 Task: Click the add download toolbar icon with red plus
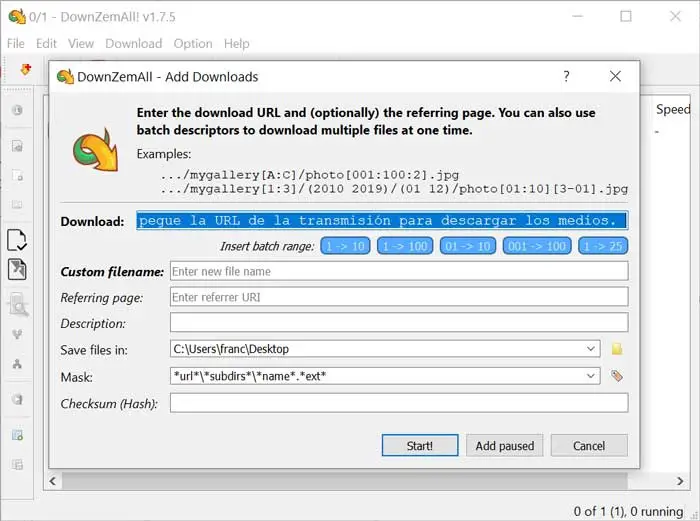click(x=26, y=70)
